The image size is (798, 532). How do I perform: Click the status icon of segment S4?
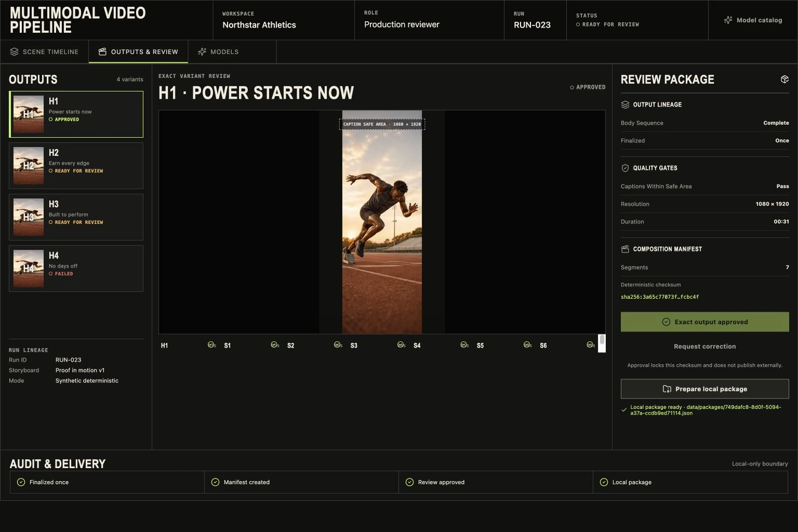click(x=464, y=345)
